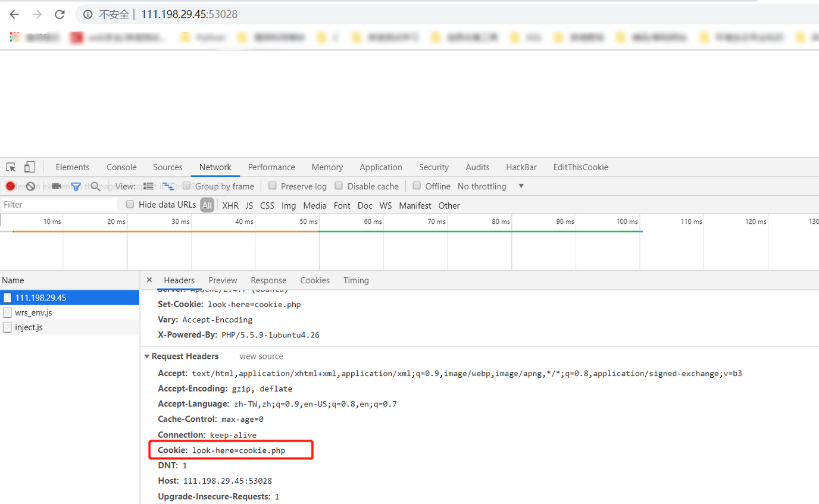819x504 pixels.
Task: Check Hide data URLs
Action: point(130,204)
